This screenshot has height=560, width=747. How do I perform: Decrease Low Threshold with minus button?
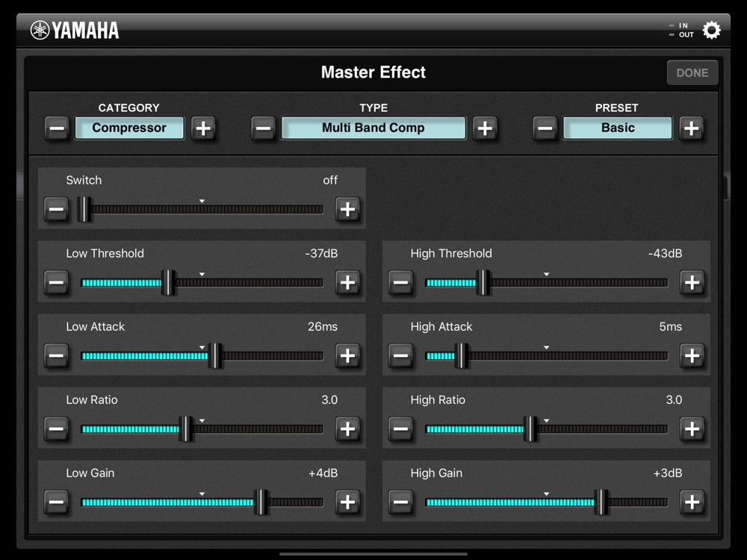coord(56,282)
